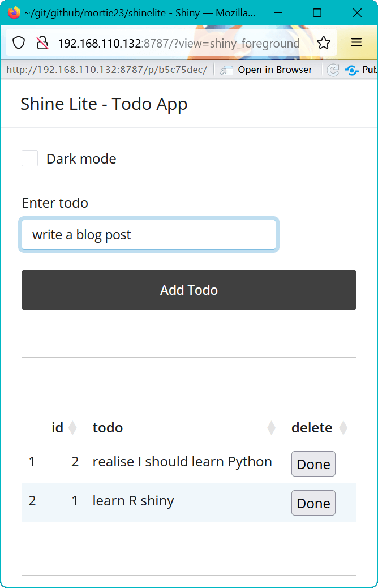Click the Add Todo button
The image size is (378, 588).
189,290
